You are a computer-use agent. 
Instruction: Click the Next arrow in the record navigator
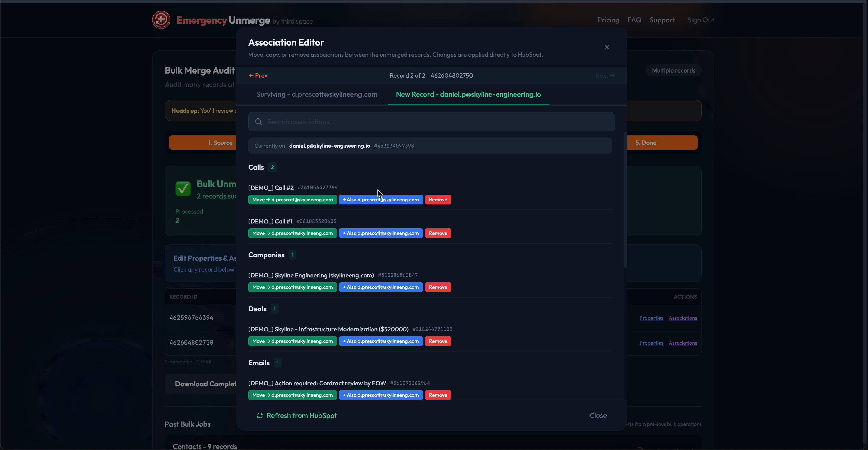[605, 75]
